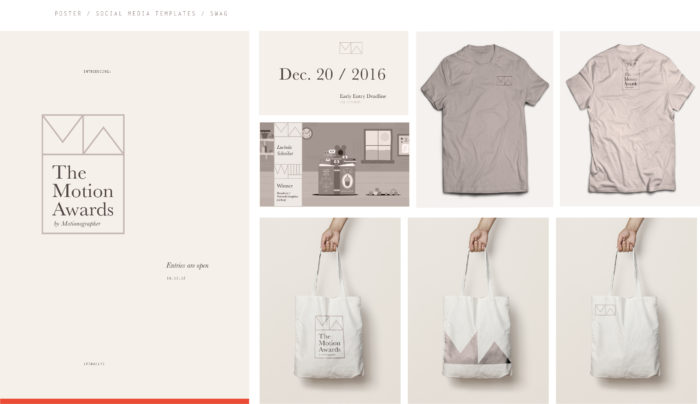Click the MA logo in the Winner template
The image size is (700, 404).
coord(288,130)
